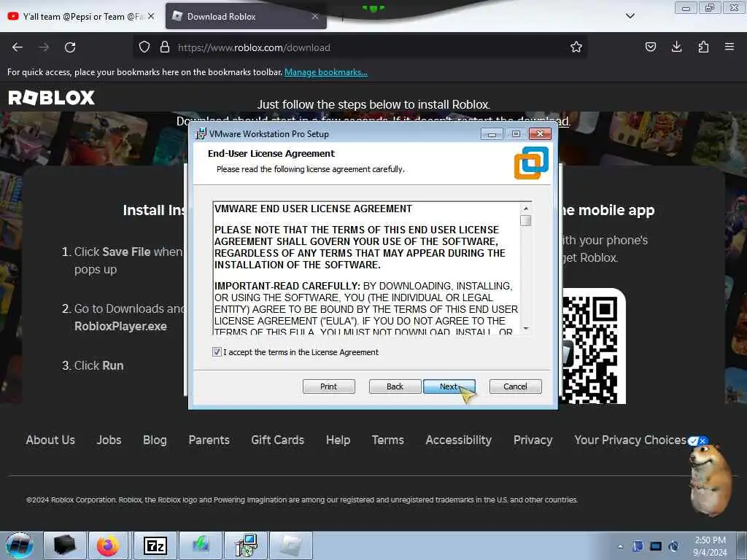Minimize the Firefox browser window
The width and height of the screenshot is (747, 560).
click(x=686, y=8)
